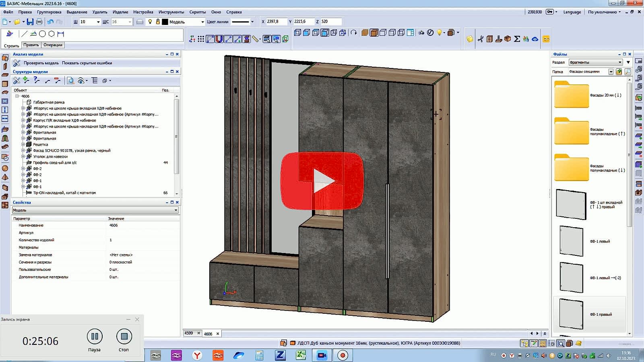Select the dimension tool
Image resolution: width=644 pixels, height=362 pixels.
point(61,34)
